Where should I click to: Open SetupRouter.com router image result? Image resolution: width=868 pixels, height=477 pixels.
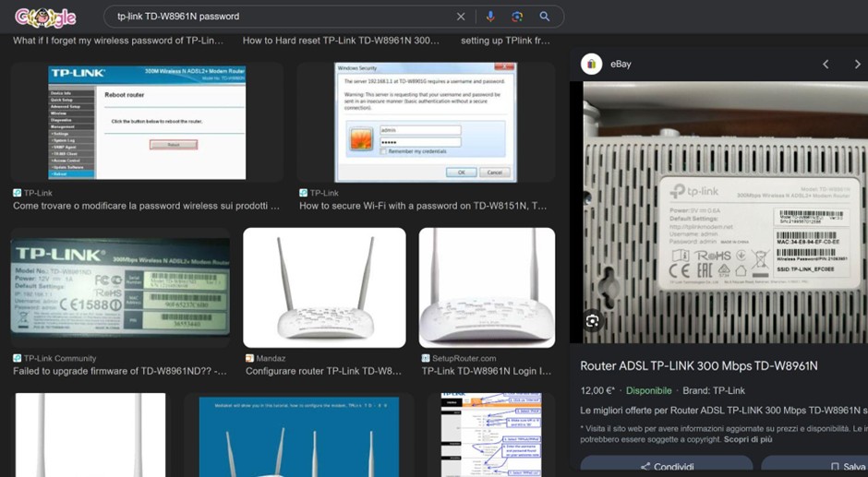[487, 287]
